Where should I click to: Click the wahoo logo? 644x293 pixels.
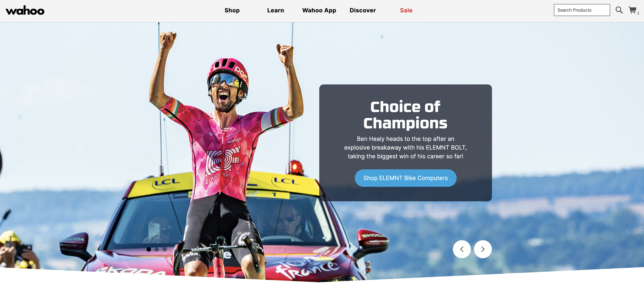[25, 11]
